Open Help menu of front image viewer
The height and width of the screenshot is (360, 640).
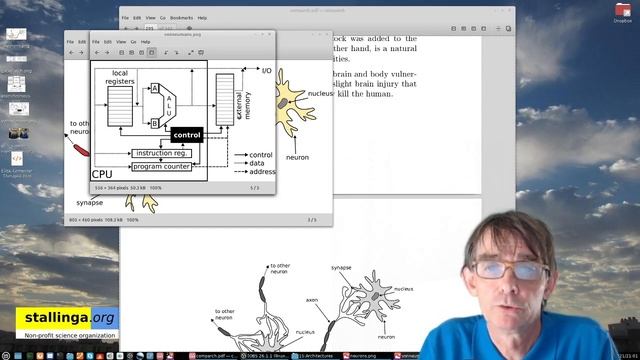145,42
